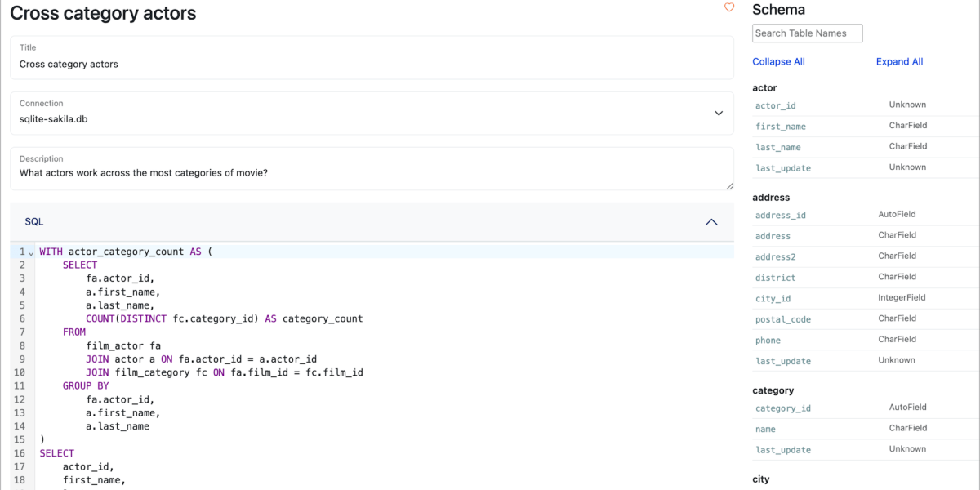This screenshot has height=490, width=980.
Task: Click the SQL panel header label
Action: pyautogui.click(x=34, y=222)
